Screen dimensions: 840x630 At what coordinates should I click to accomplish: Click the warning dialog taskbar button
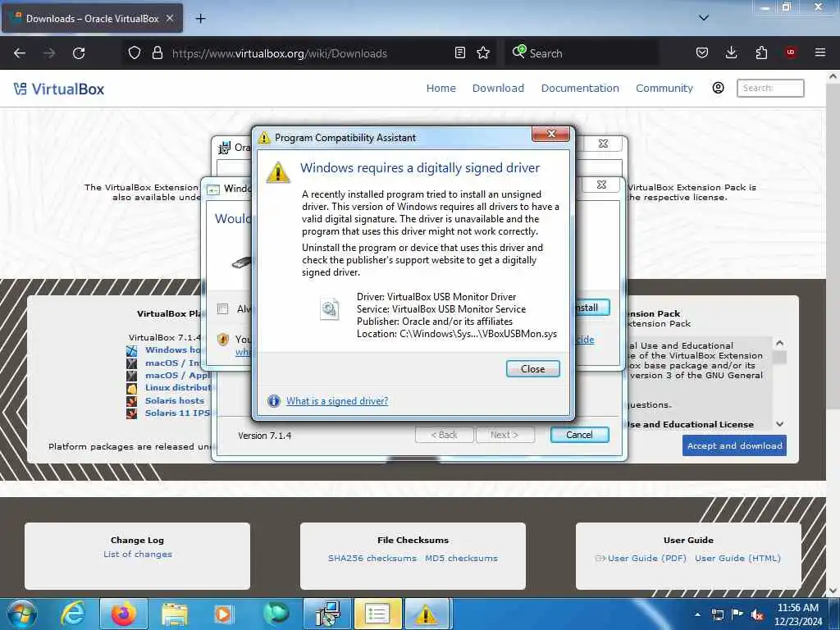point(427,614)
